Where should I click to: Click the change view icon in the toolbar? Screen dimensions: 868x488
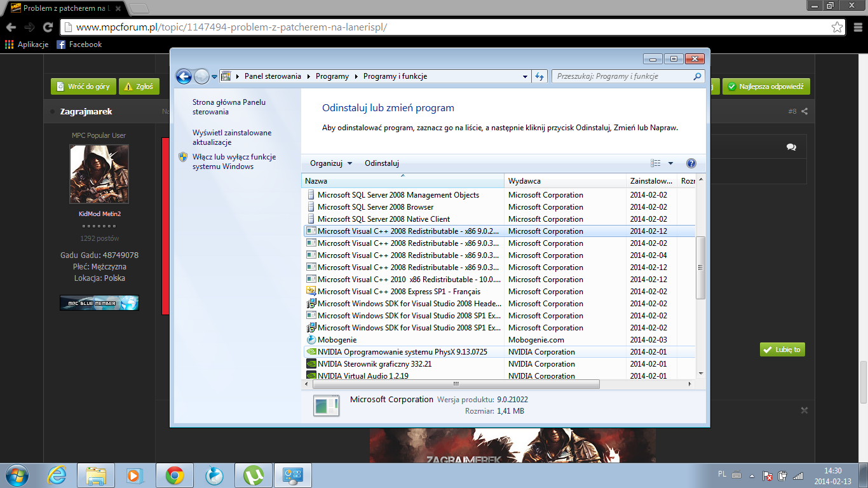[656, 163]
